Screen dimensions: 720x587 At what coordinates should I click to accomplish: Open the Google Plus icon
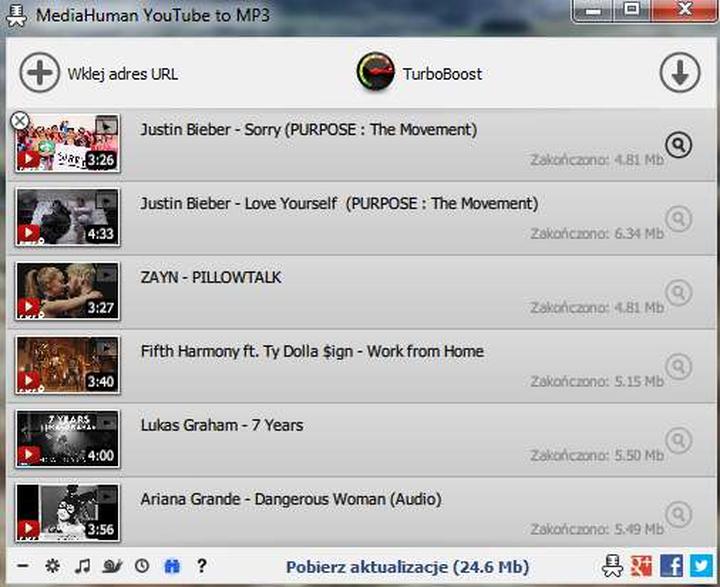tap(643, 566)
